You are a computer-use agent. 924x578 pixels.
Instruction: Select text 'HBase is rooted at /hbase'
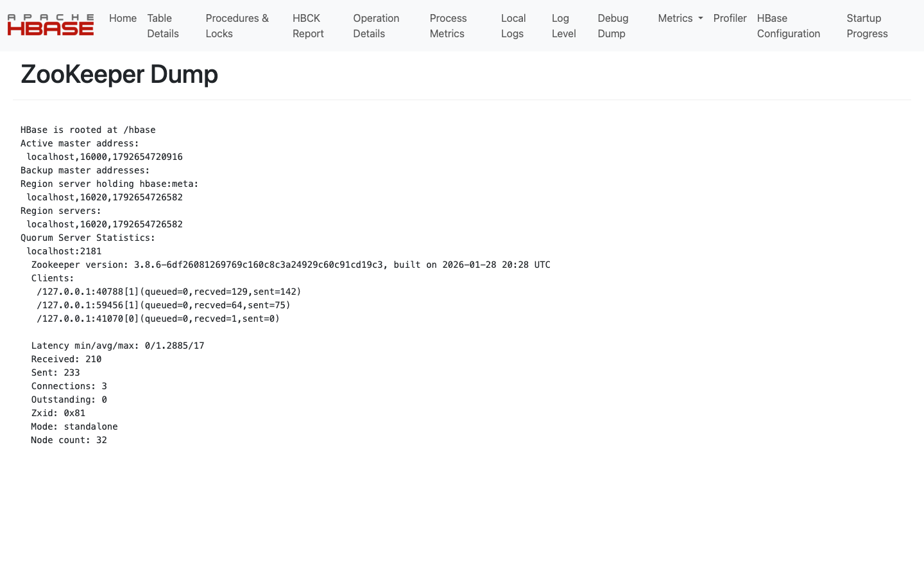point(88,130)
